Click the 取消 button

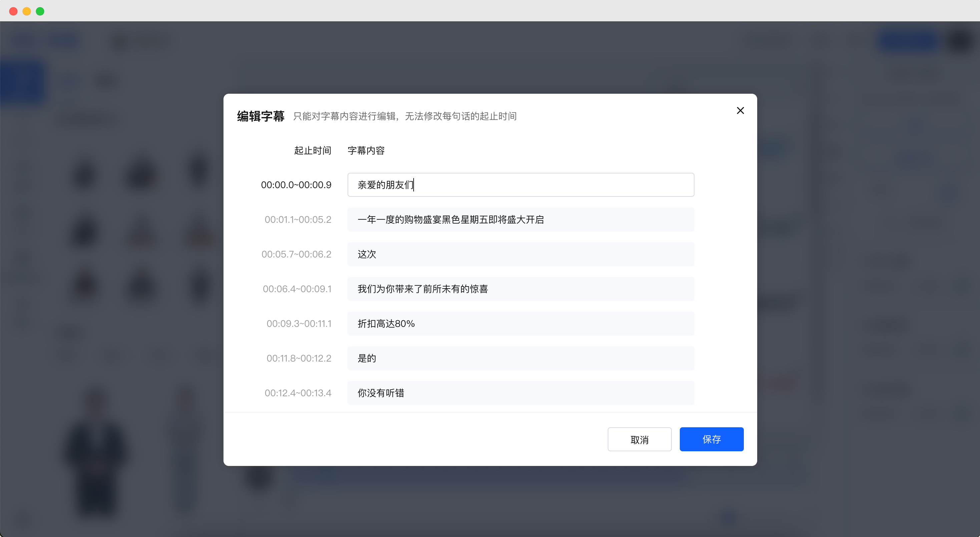639,439
